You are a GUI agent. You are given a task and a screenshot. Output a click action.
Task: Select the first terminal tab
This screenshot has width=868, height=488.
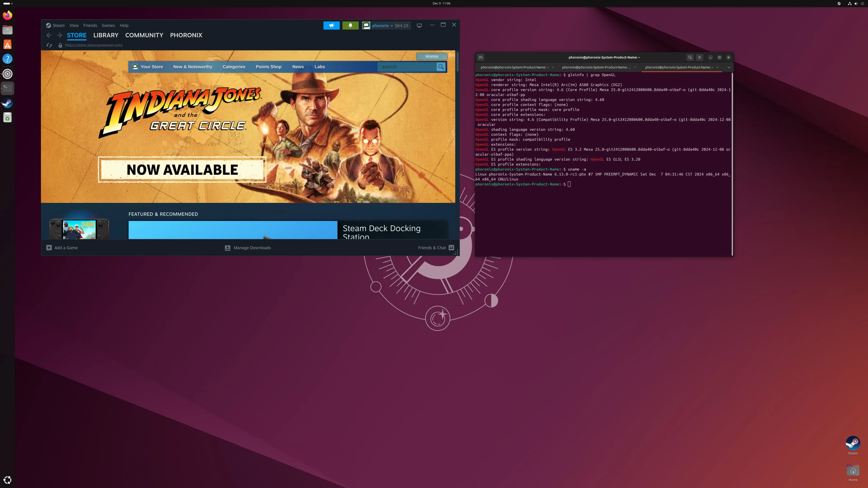[x=514, y=67]
